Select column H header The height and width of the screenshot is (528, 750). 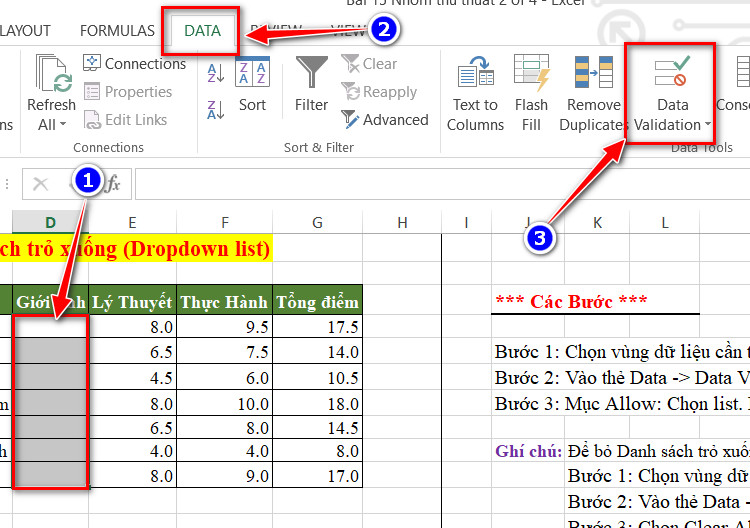click(402, 222)
